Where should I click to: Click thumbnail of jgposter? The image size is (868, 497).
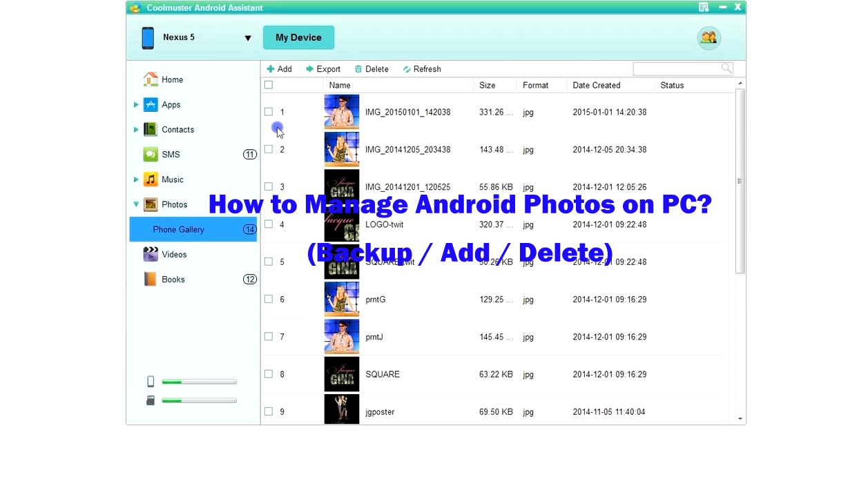(342, 409)
